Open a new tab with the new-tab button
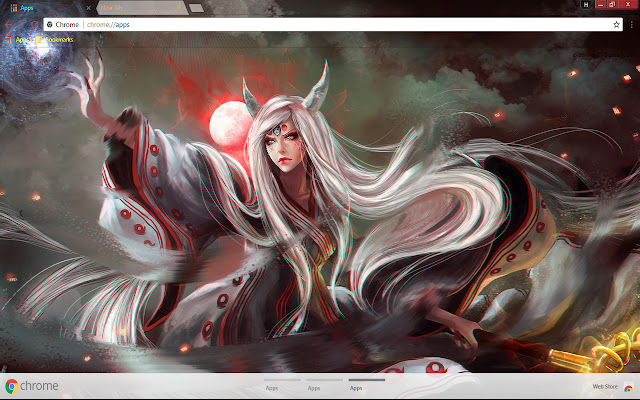Image resolution: width=640 pixels, height=400 pixels. (196, 8)
